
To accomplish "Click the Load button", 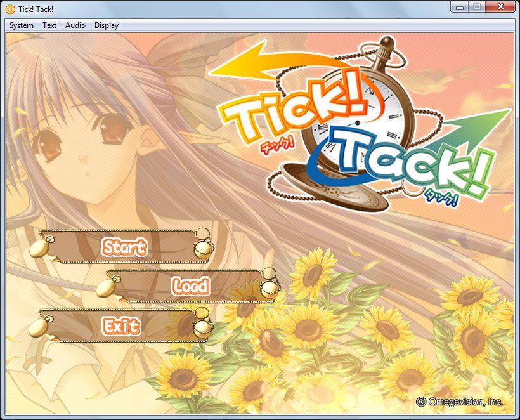I will 188,286.
